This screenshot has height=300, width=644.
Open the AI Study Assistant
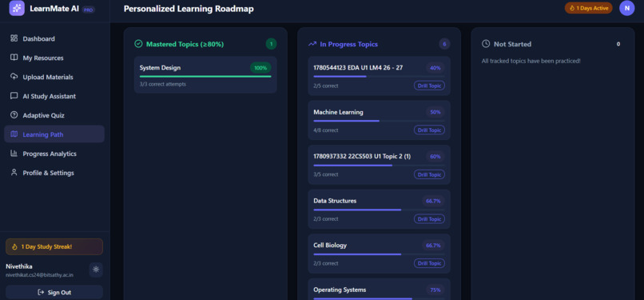click(54, 96)
